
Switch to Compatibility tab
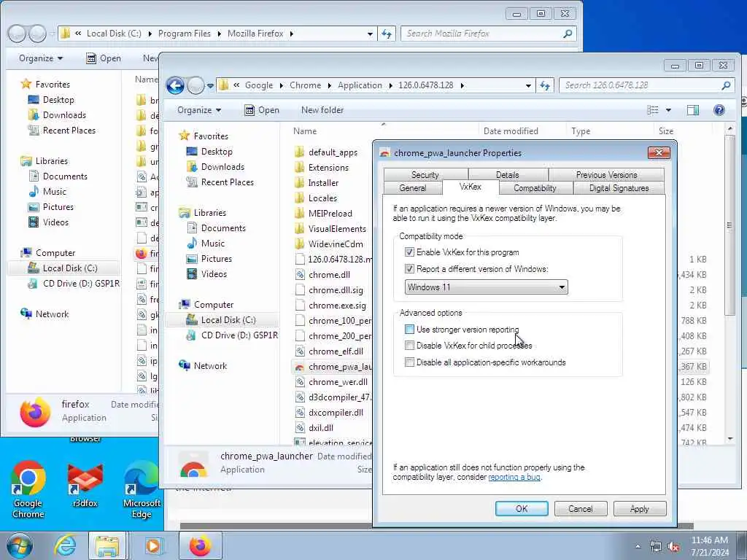[535, 188]
